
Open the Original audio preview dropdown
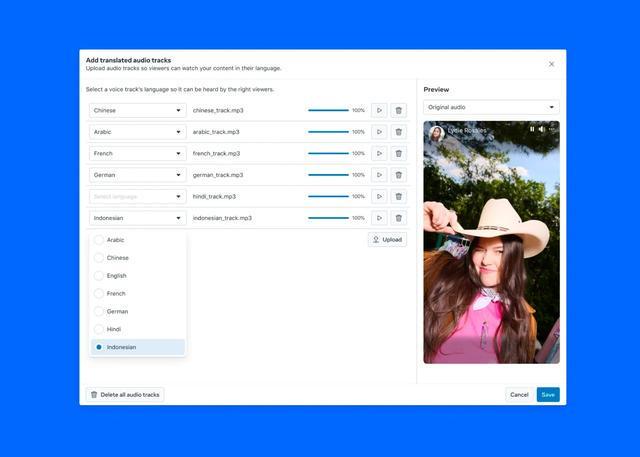pos(491,107)
